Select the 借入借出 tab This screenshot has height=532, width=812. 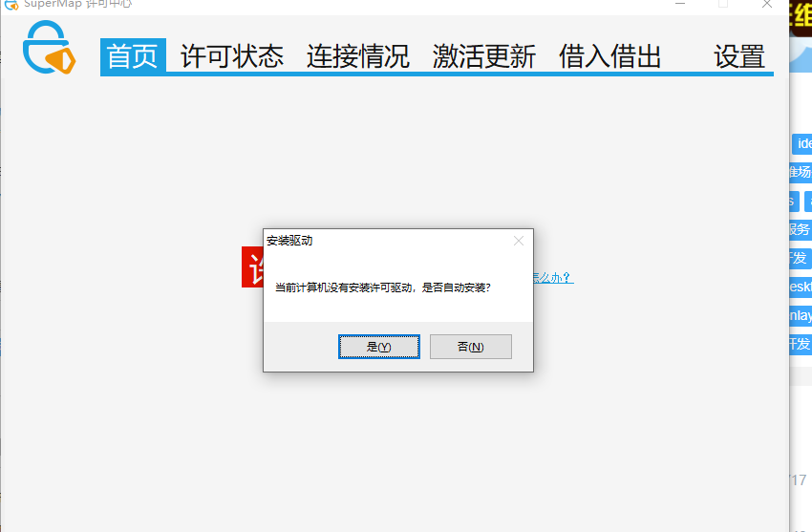click(610, 56)
